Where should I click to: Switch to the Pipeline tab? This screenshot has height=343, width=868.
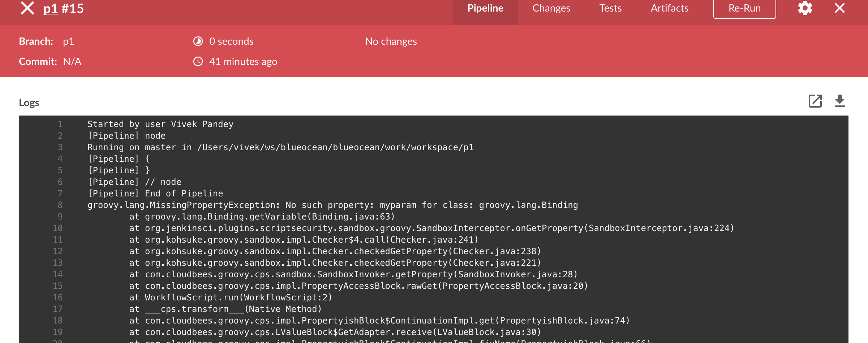point(485,8)
